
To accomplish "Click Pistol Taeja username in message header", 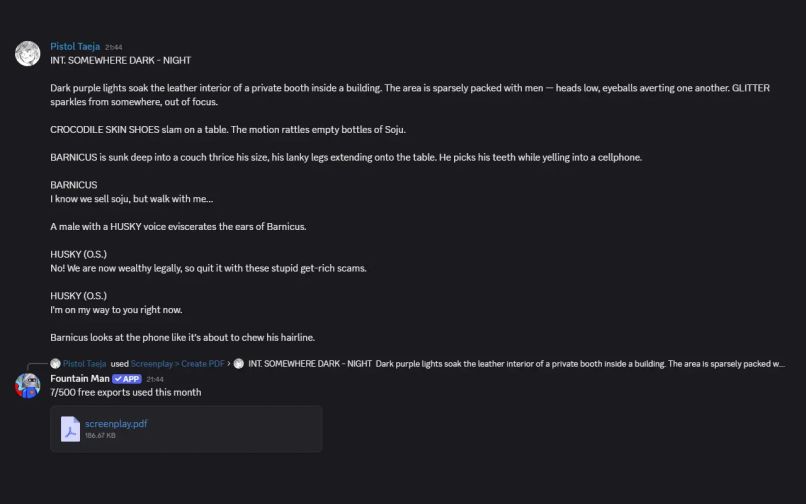I will (75, 46).
